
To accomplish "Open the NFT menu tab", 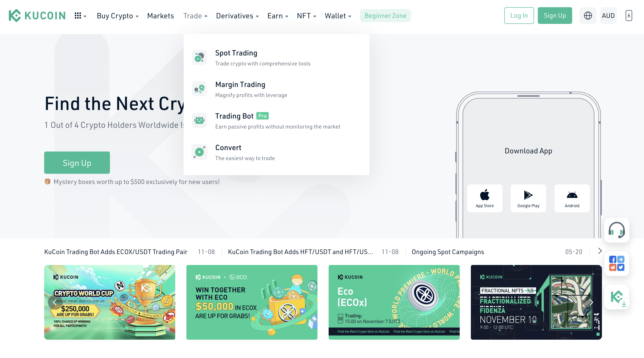I will pos(306,16).
